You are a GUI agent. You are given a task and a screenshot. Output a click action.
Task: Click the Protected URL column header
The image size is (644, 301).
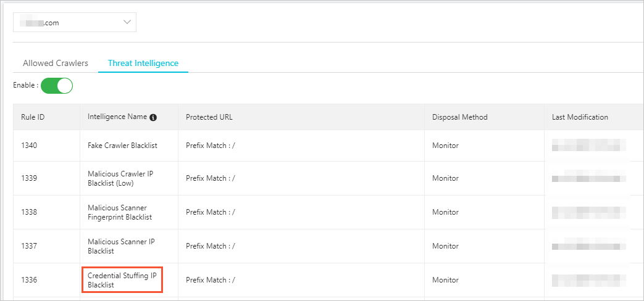(209, 117)
